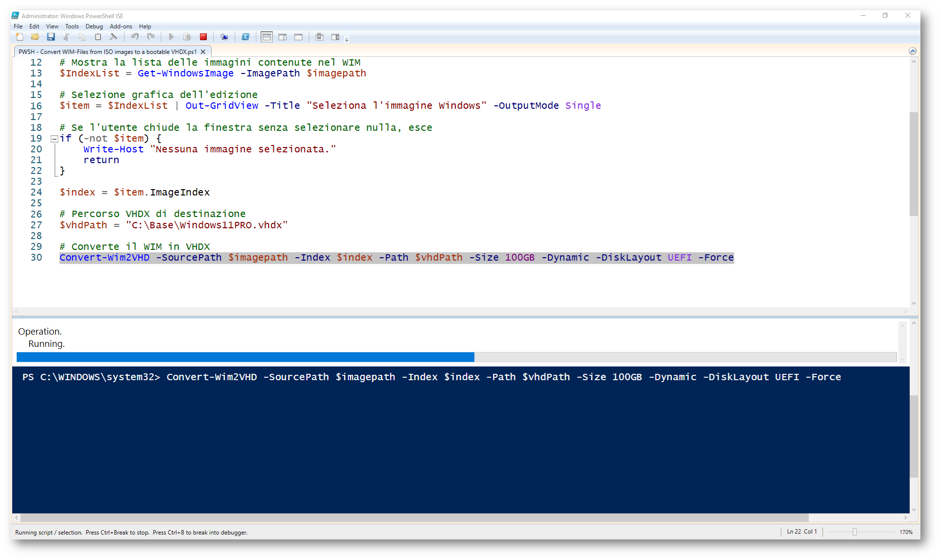This screenshot has height=560, width=941.
Task: Show the Command Window icon
Action: point(320,37)
